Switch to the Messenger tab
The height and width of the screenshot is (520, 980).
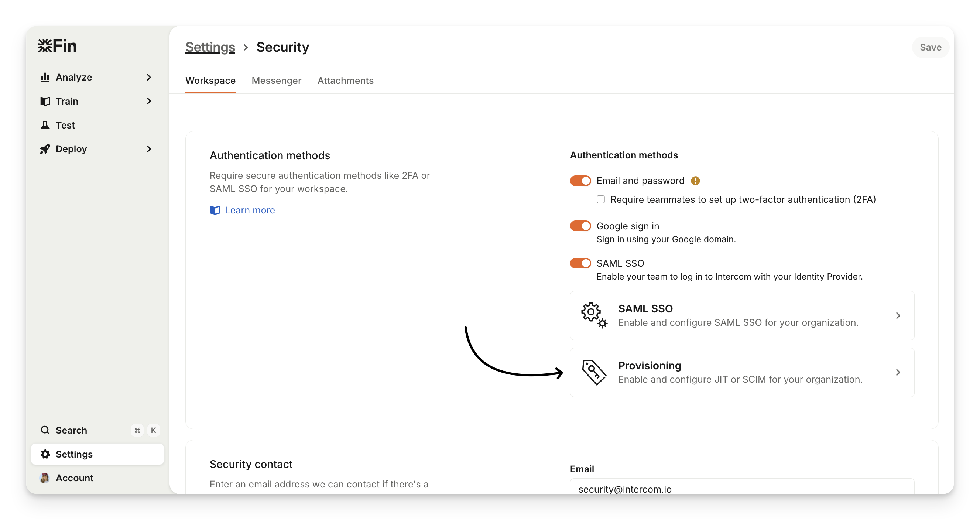click(277, 81)
